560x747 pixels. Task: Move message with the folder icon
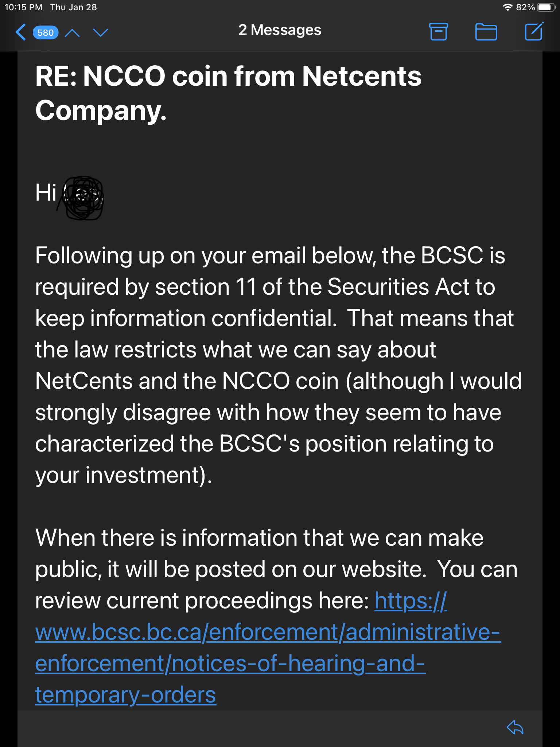click(x=486, y=32)
